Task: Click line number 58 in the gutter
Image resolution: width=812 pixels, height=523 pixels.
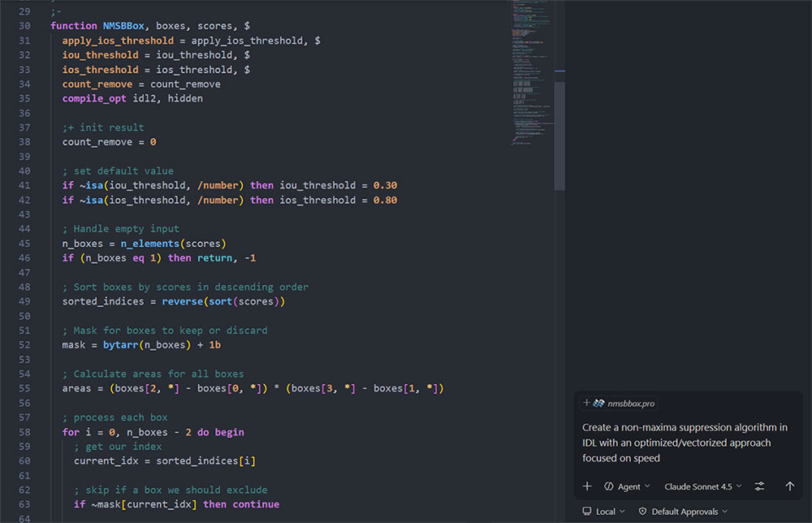Action: (x=24, y=432)
